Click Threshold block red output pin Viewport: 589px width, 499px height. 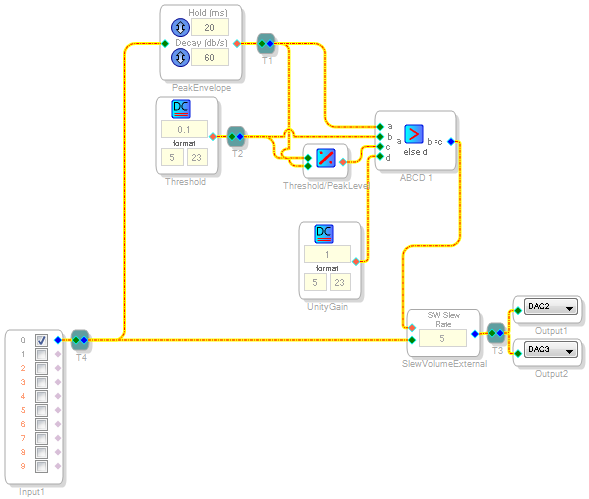pos(213,136)
